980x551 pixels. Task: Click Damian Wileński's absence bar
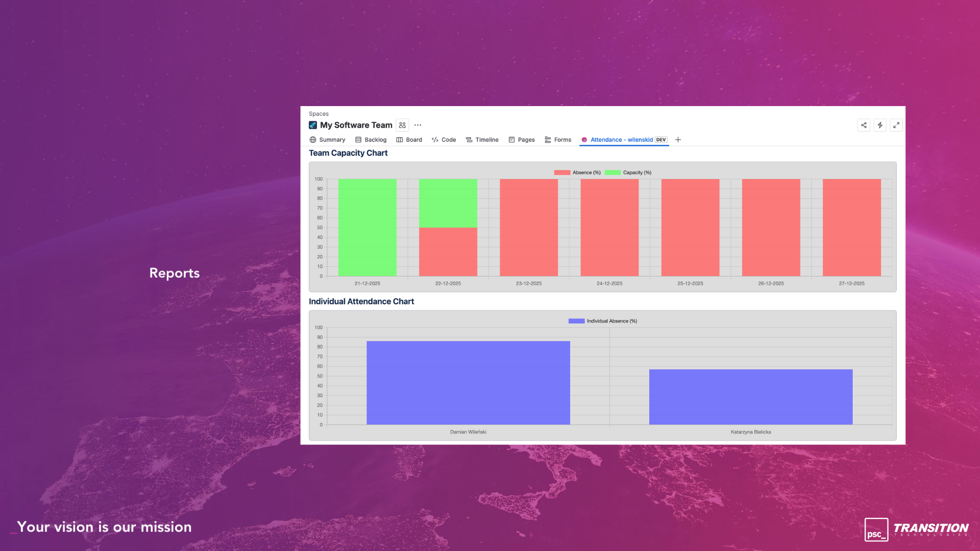point(468,383)
